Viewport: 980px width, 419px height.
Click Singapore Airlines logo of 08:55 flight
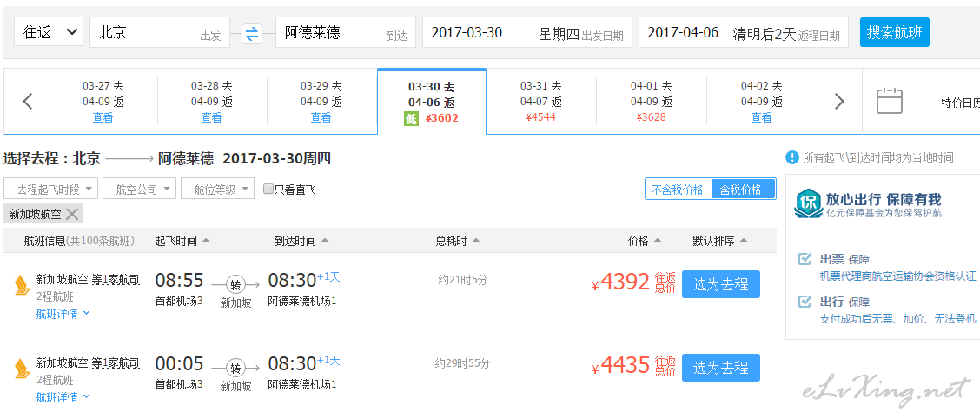[x=22, y=284]
